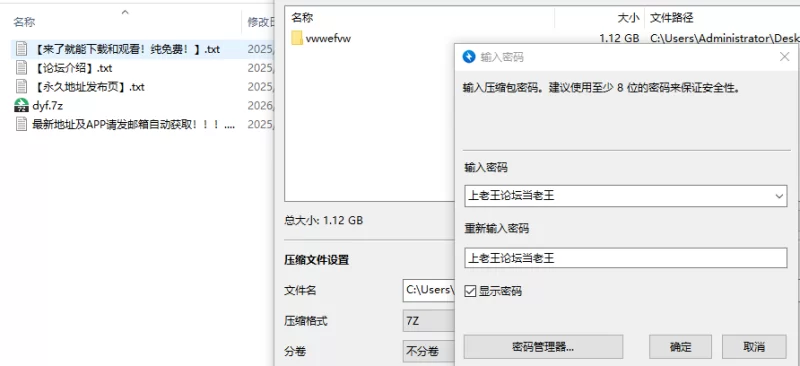This screenshot has height=366, width=800.
Task: Open the 密码管理器... button
Action: (x=543, y=347)
